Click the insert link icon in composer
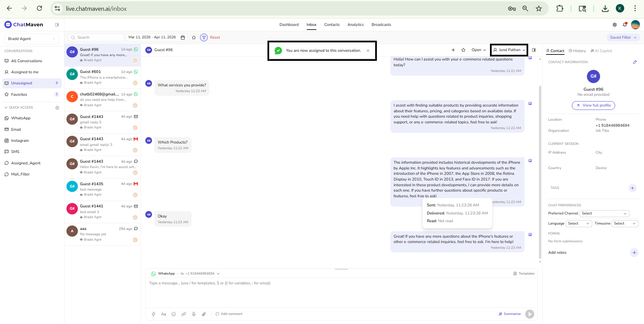The width and height of the screenshot is (644, 324). 184,314
